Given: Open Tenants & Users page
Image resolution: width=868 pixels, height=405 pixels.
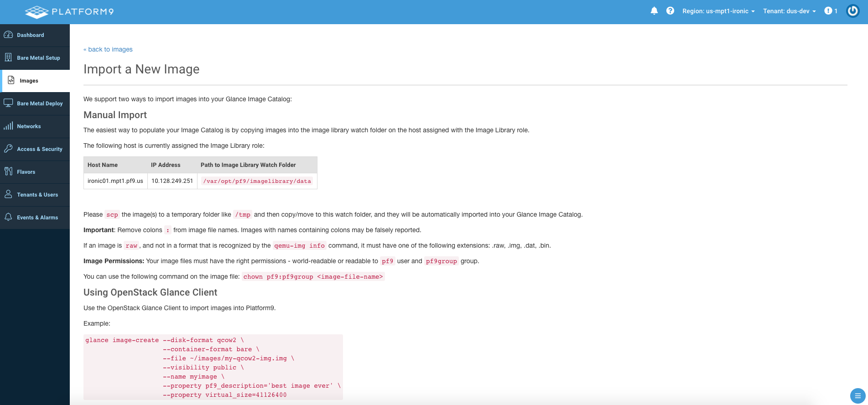Looking at the screenshot, I should pyautogui.click(x=35, y=195).
